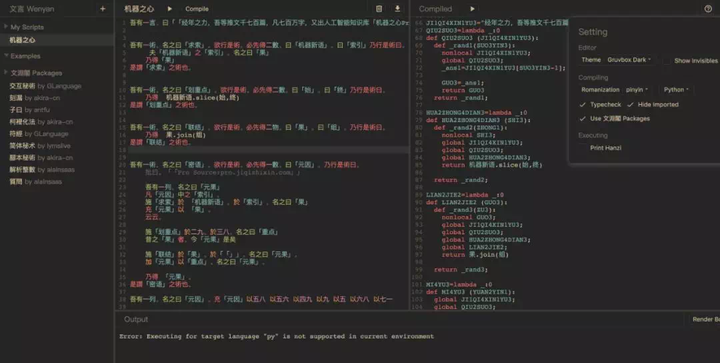Open the 腳本秘術 package by akira-cn

coord(41,157)
